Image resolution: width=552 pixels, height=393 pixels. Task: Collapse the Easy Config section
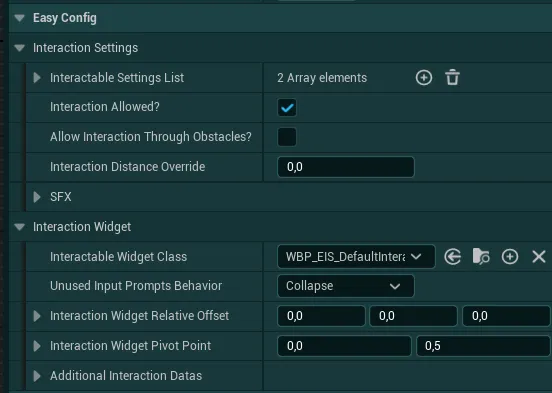pyautogui.click(x=20, y=18)
